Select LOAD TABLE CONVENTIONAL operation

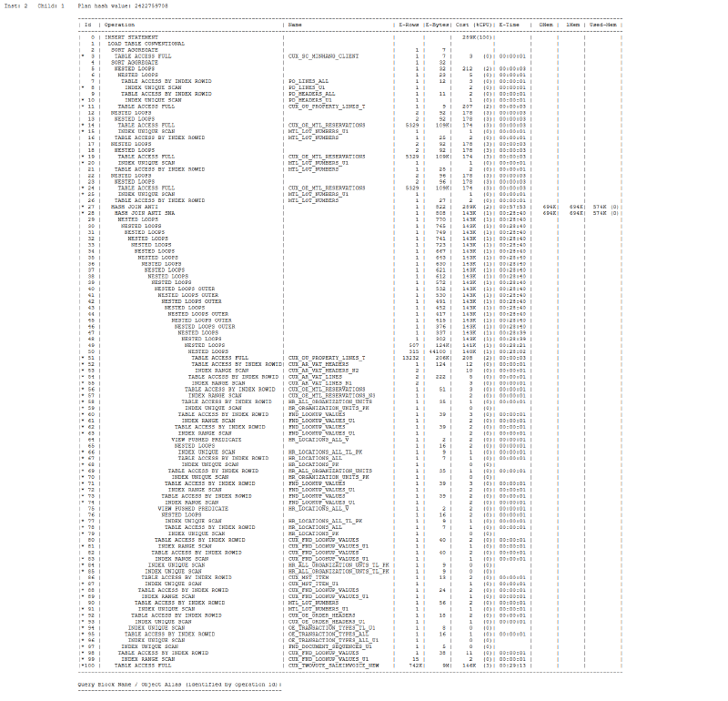[147, 44]
